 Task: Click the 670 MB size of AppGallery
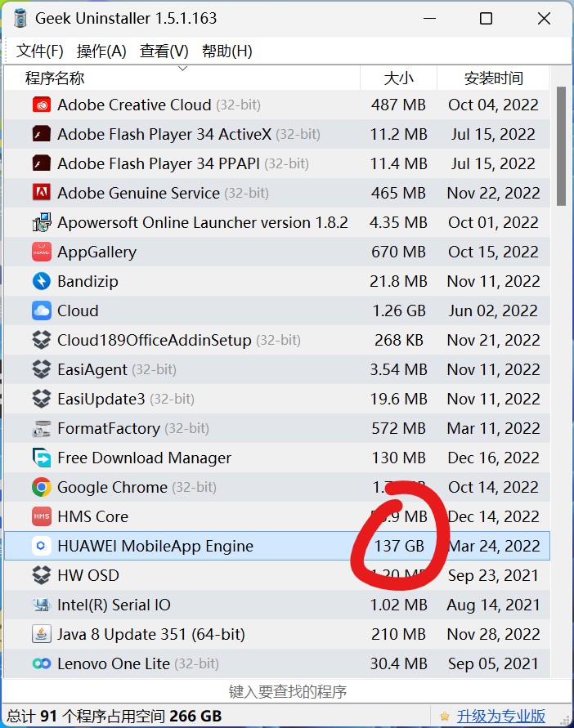point(399,252)
